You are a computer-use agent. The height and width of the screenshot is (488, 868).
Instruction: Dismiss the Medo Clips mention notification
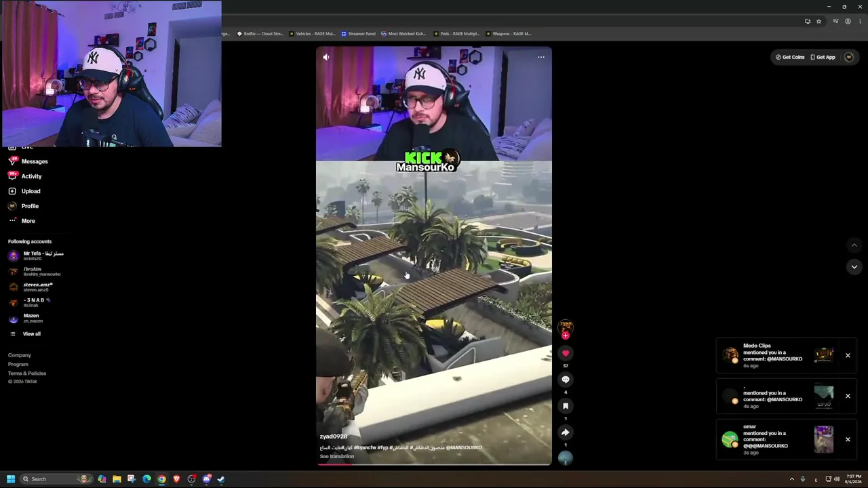[848, 355]
